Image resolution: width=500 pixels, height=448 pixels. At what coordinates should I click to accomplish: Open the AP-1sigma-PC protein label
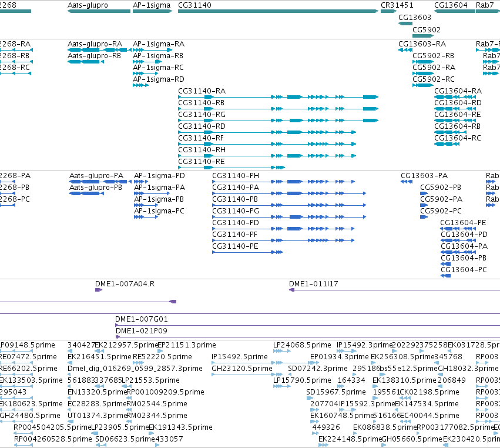159,211
